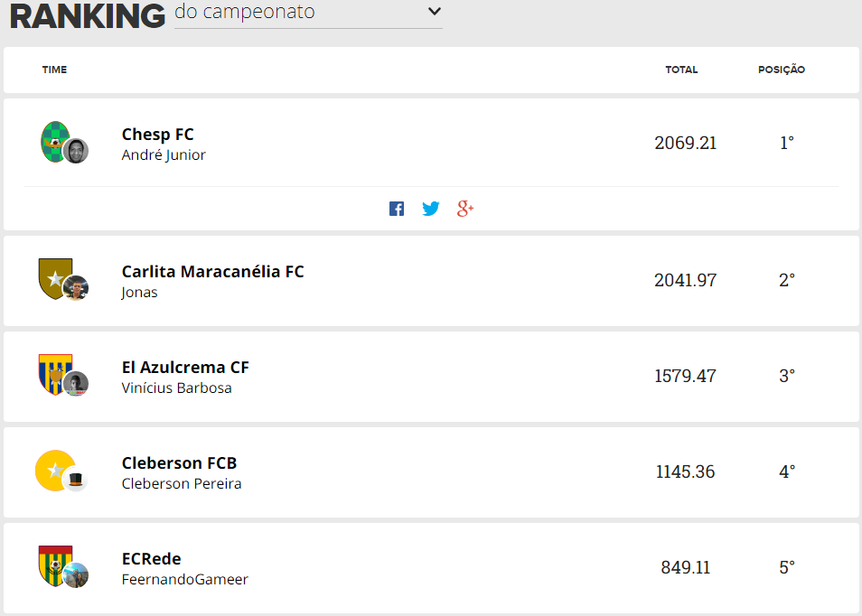Open El Azulcrema CF team link
The height and width of the screenshot is (616, 862).
(x=185, y=367)
